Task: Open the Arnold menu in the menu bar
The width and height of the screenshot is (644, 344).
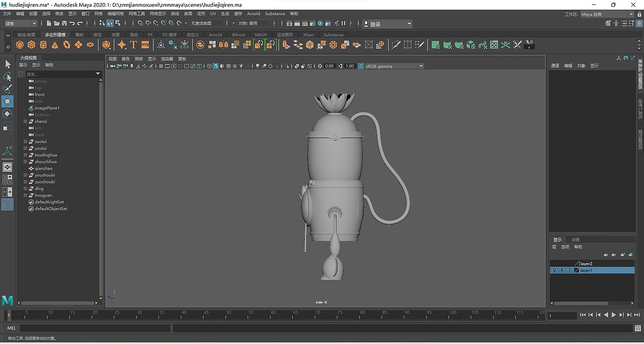Action: coord(254,14)
